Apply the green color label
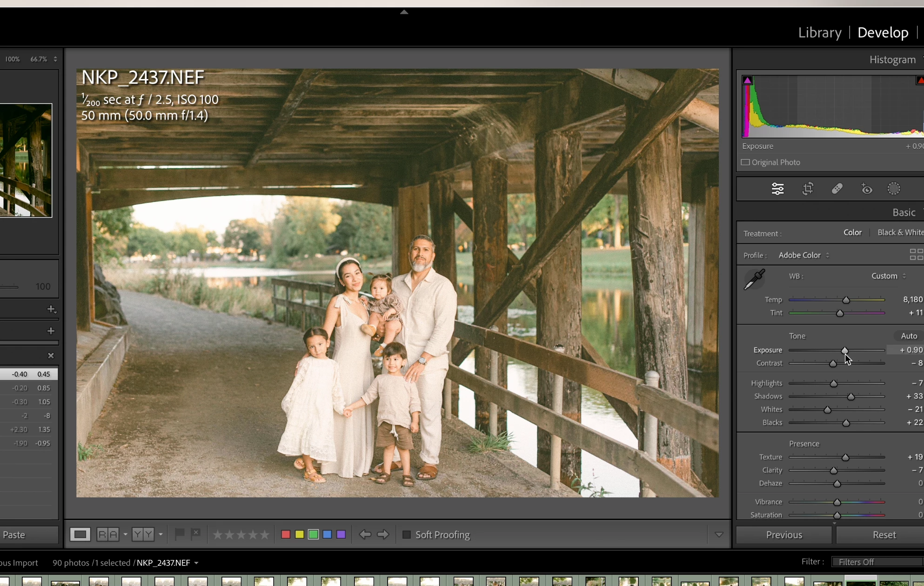Viewport: 924px width, 586px height. click(x=313, y=535)
